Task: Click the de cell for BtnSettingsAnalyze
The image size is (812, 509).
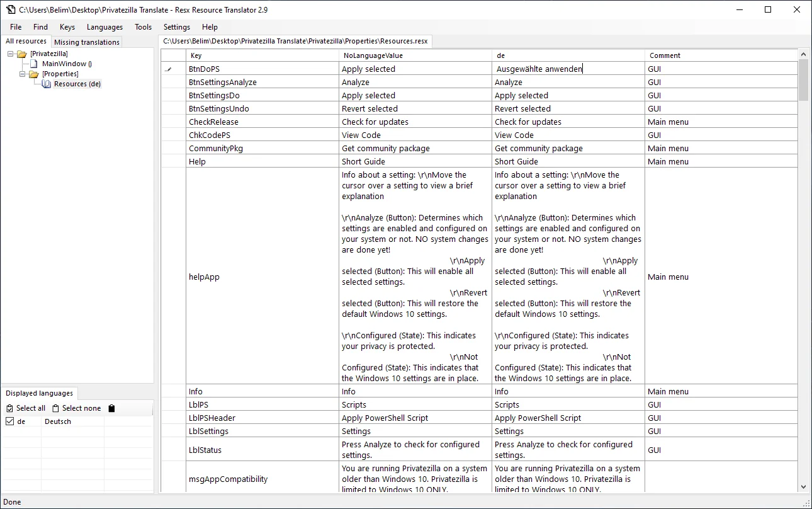Action: click(568, 83)
